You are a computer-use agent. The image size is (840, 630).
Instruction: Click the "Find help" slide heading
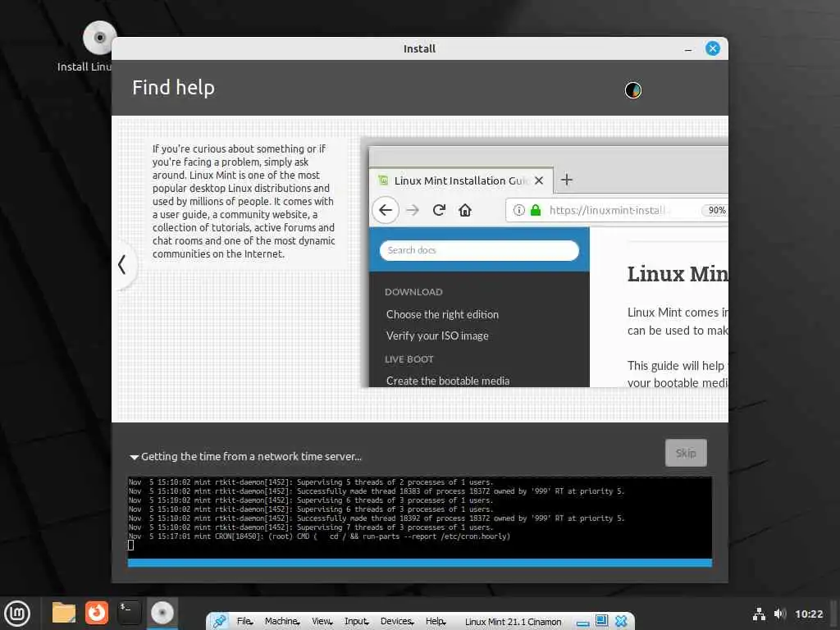(173, 88)
